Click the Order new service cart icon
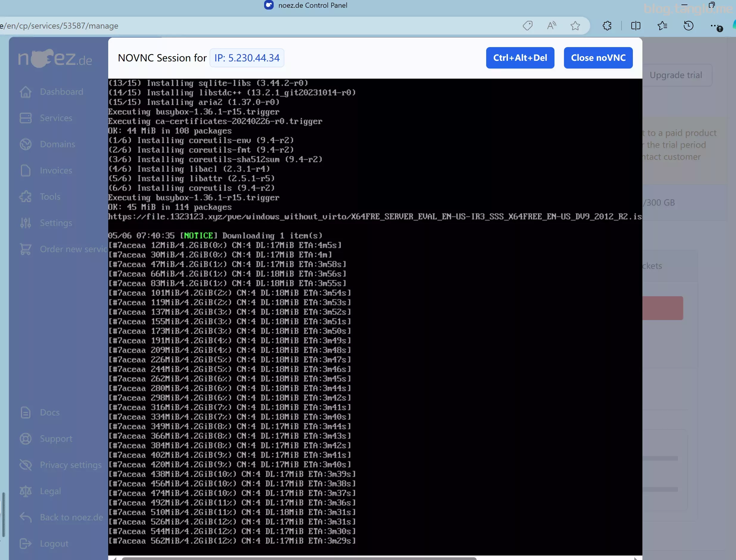The width and height of the screenshot is (736, 560). (26, 249)
